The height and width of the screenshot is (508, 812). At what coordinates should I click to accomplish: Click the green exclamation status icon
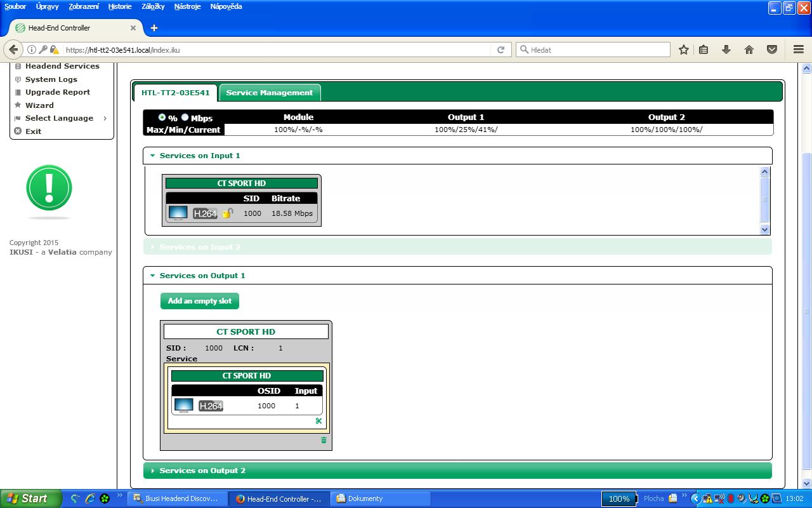point(49,189)
